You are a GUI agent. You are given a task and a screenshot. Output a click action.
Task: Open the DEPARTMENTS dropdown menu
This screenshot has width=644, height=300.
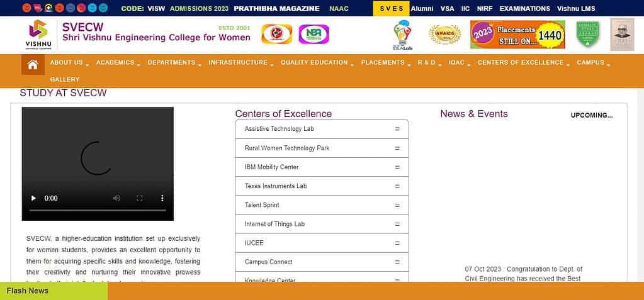[x=174, y=63]
